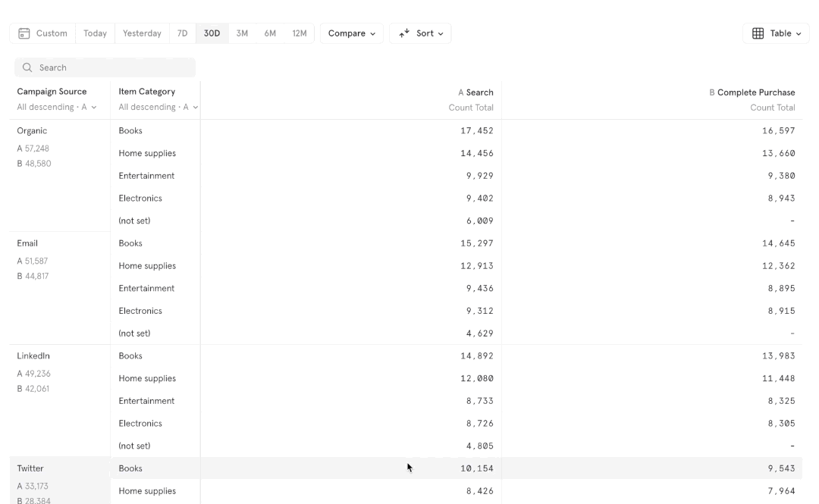This screenshot has width=819, height=504.
Task: Switch to the 7D range
Action: (182, 33)
